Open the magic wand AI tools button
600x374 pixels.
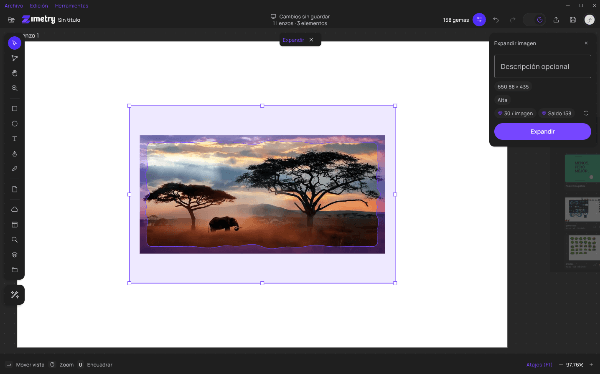(x=15, y=295)
